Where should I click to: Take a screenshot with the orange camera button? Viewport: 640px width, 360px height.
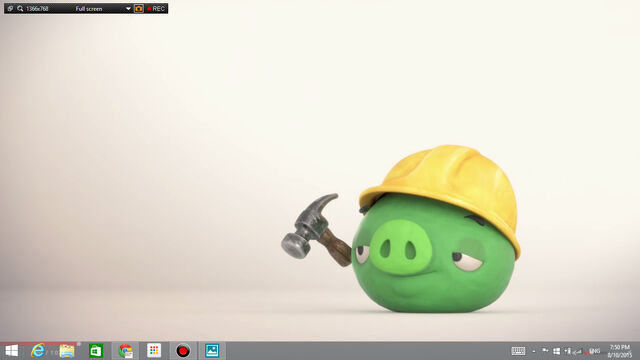pyautogui.click(x=139, y=9)
